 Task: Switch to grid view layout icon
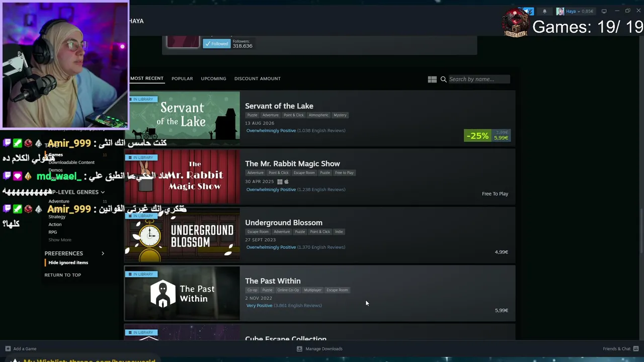point(432,79)
